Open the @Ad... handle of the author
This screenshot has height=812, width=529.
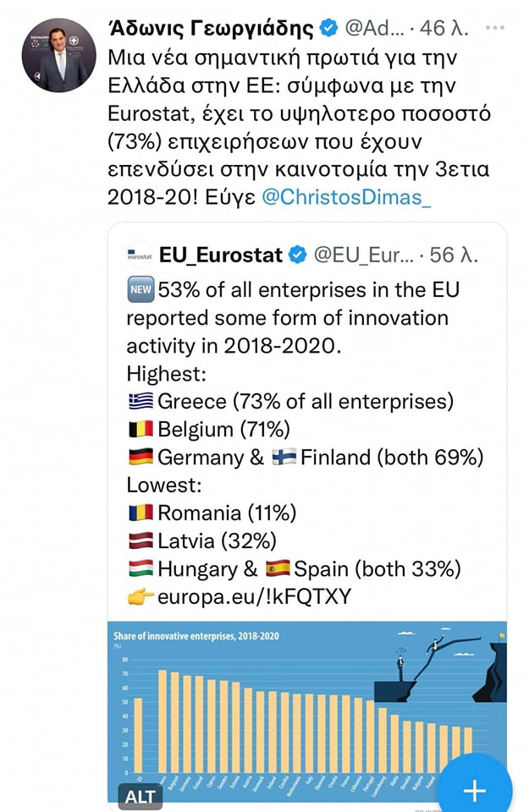point(374,28)
